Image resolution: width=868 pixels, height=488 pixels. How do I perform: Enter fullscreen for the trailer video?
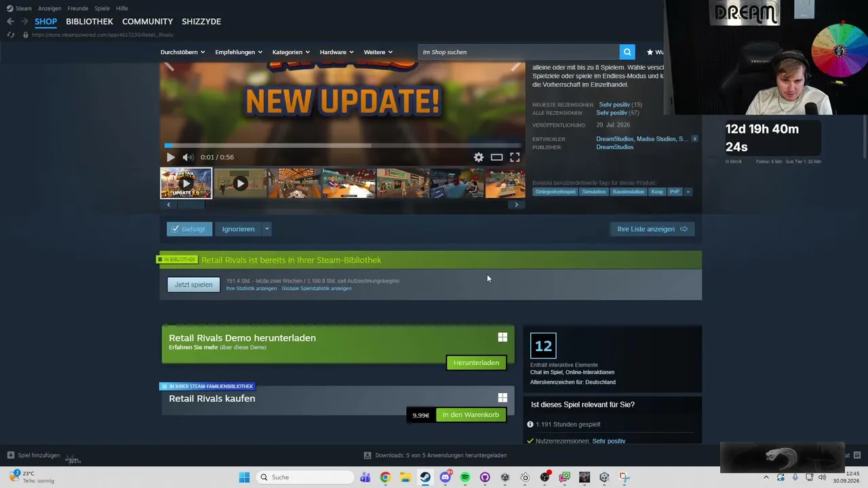pyautogui.click(x=515, y=157)
